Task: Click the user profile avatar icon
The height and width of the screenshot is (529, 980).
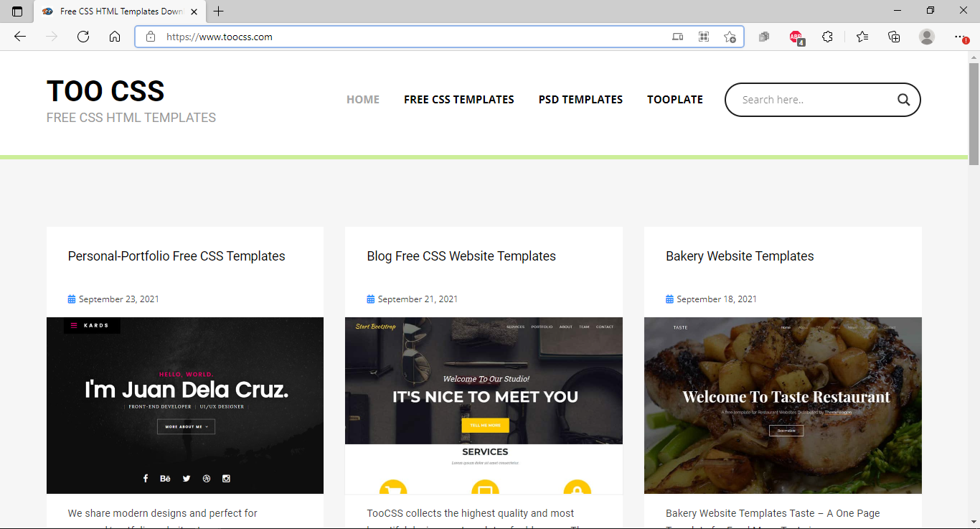Action: coord(927,37)
